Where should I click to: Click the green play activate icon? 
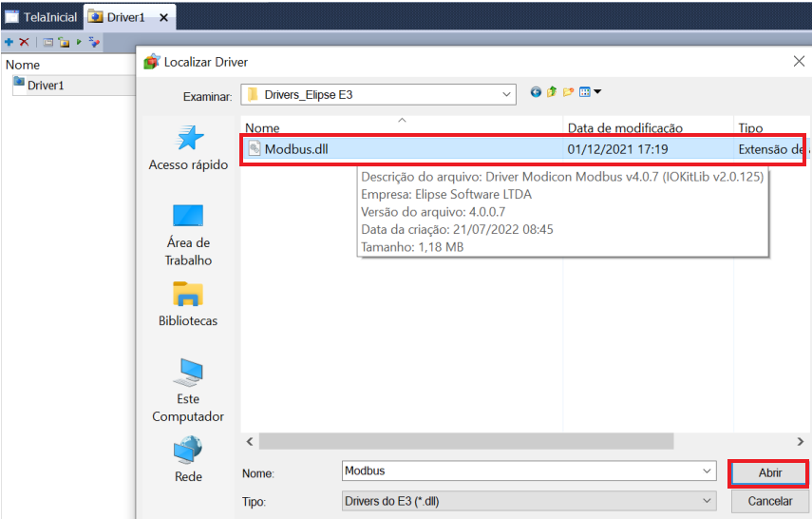tap(80, 42)
